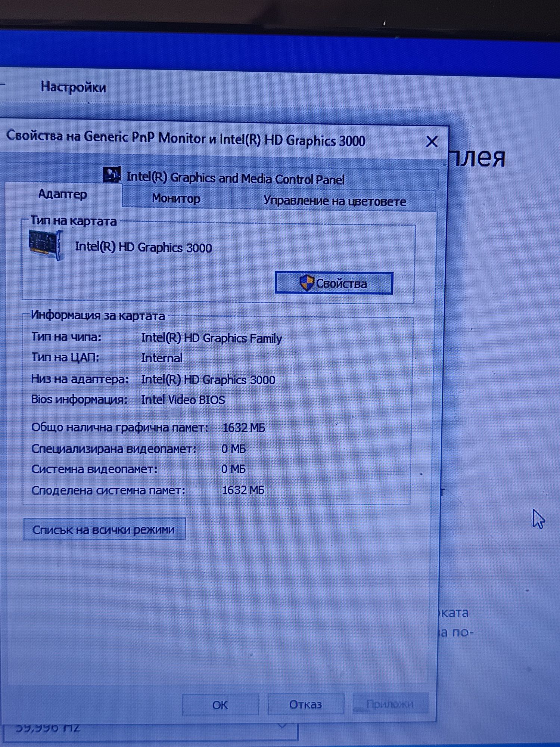This screenshot has height=747, width=560.
Task: Click total graphics memory value '1632 МБ'
Action: coord(243,428)
